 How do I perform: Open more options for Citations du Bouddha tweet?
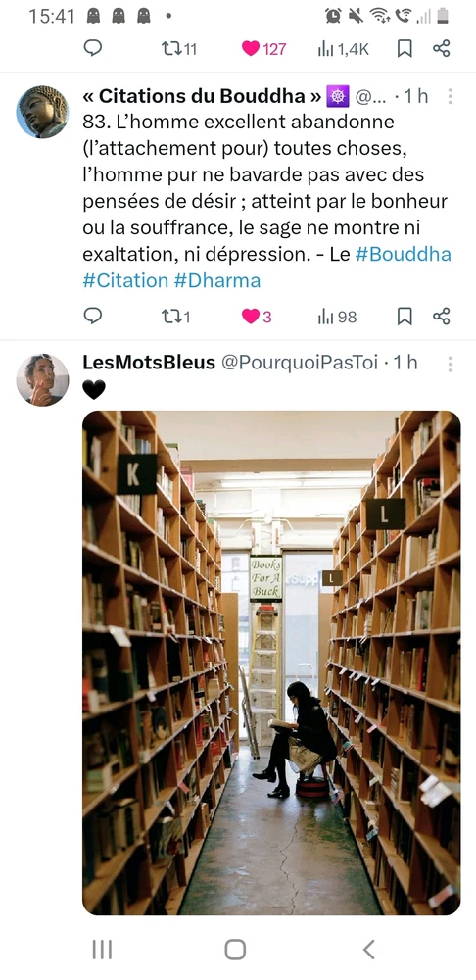click(450, 96)
